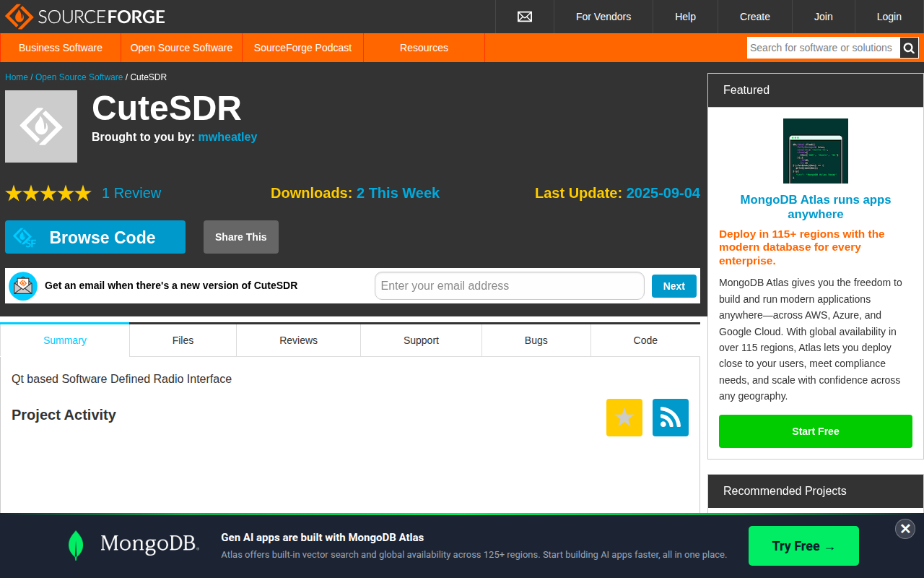Open the envelope mail icon in the top bar
Viewport: 924px width, 578px height.
(525, 17)
